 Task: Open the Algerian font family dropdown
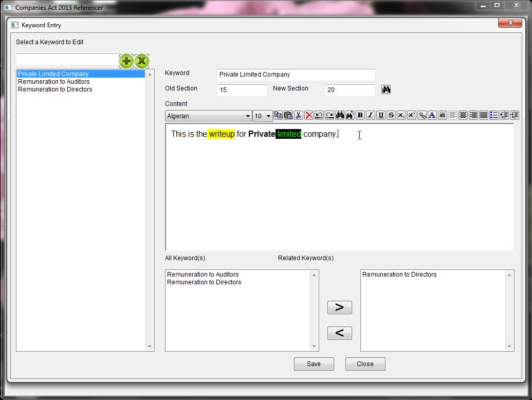click(208, 116)
